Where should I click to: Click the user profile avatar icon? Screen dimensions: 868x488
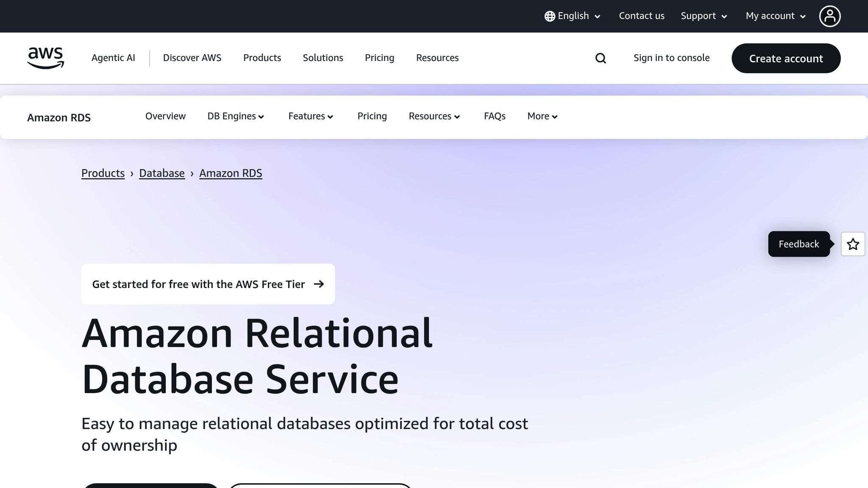(x=829, y=16)
